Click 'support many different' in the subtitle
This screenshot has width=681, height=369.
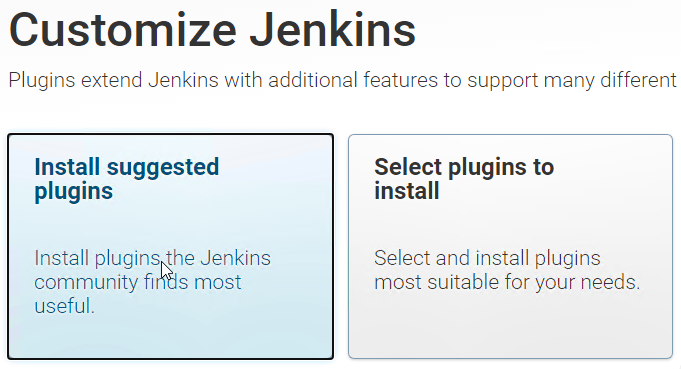coord(572,80)
